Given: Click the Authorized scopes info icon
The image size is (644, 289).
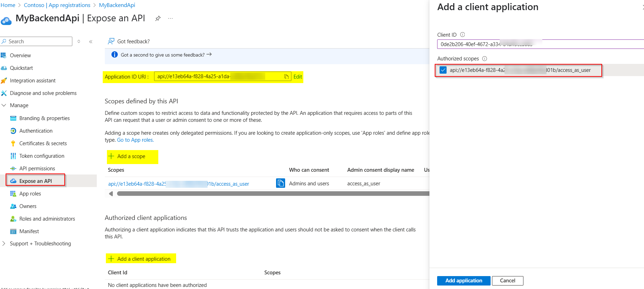Looking at the screenshot, I should point(485,59).
